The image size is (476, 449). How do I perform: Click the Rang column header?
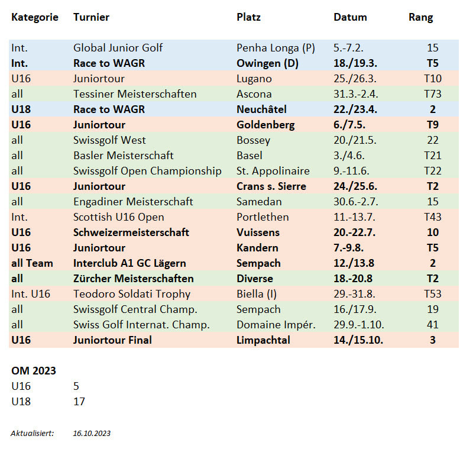pyautogui.click(x=420, y=17)
